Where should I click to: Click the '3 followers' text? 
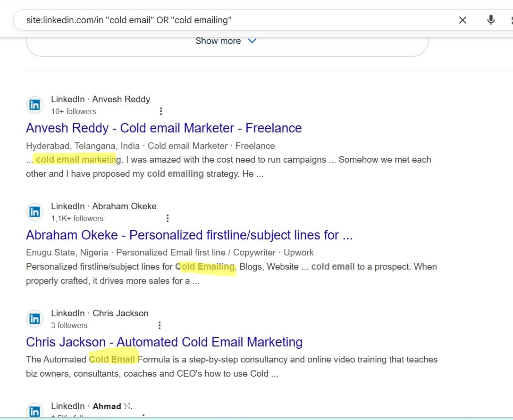tap(69, 326)
